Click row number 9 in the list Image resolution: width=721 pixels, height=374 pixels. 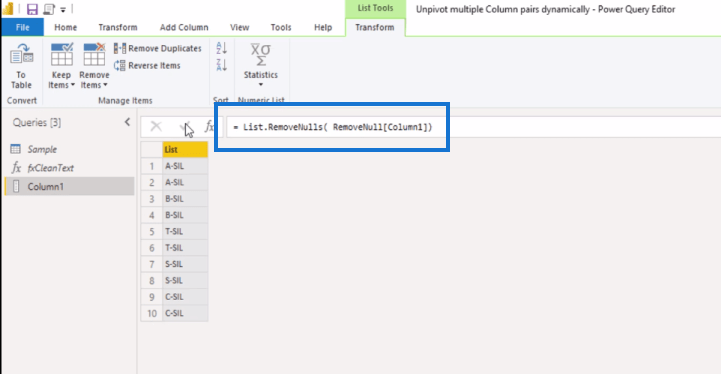click(x=152, y=297)
